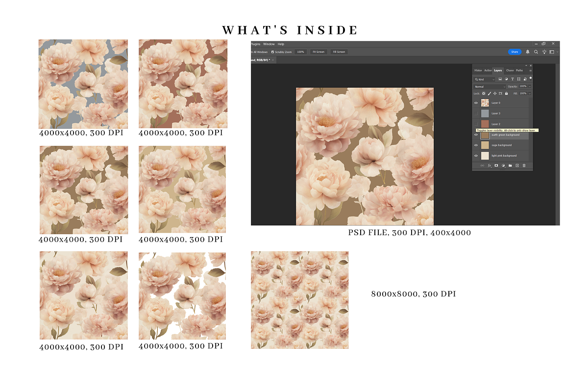Screen dimensions: 588x392
Task: Close the open document tab
Action: 273,60
